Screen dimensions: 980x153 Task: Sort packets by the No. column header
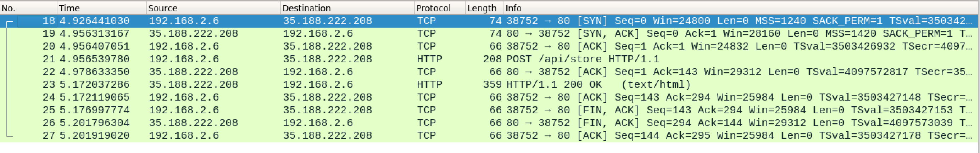pos(28,8)
